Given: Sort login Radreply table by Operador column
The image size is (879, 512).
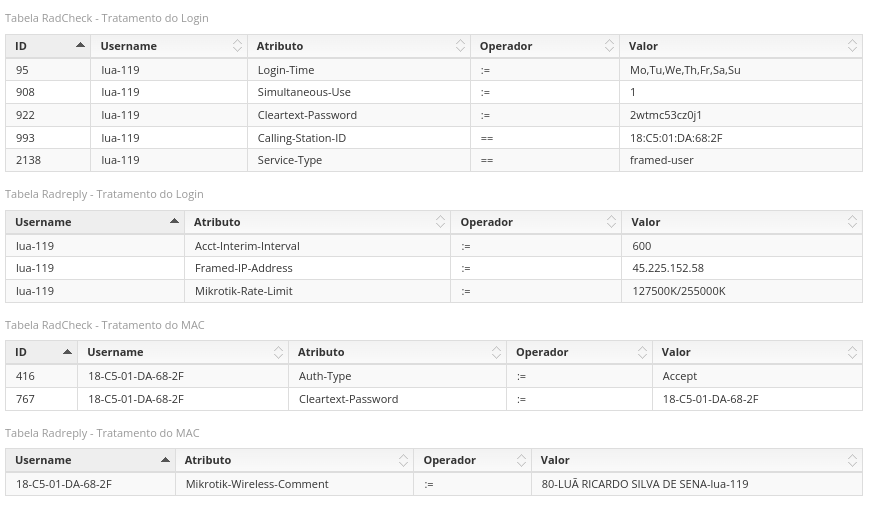Looking at the screenshot, I should click(x=536, y=222).
